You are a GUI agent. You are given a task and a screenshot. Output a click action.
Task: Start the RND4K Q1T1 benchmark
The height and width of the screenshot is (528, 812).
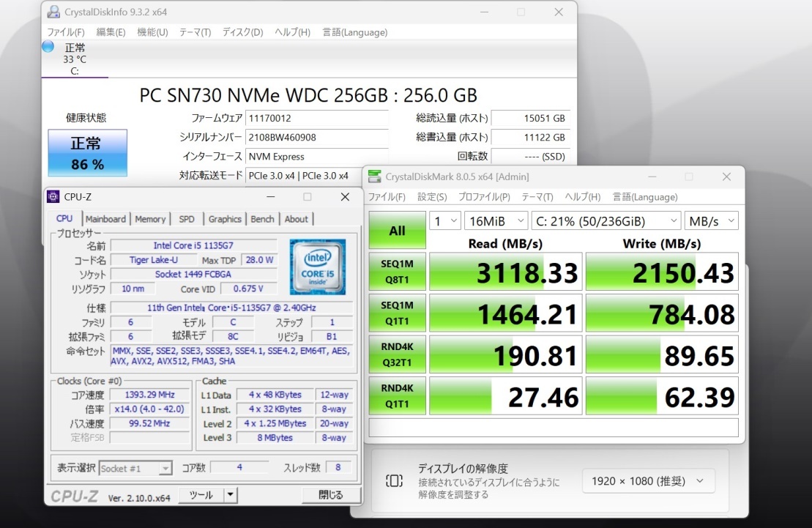pos(397,396)
